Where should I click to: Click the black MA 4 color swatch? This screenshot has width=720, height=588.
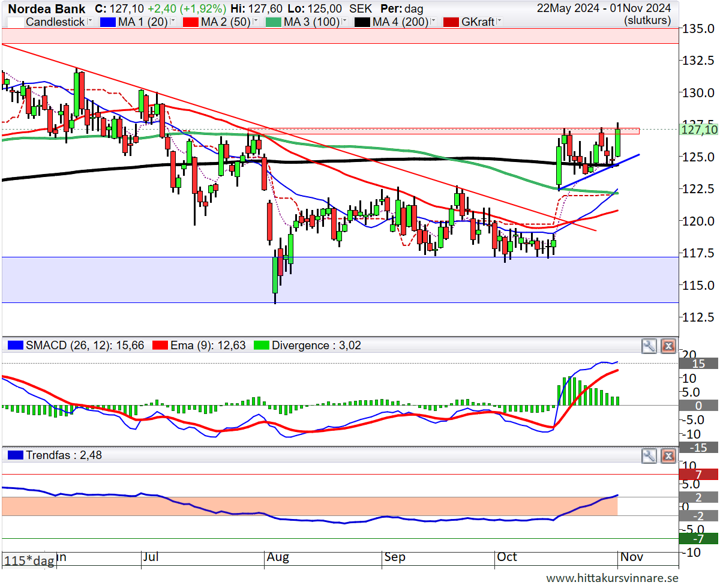pyautogui.click(x=362, y=22)
